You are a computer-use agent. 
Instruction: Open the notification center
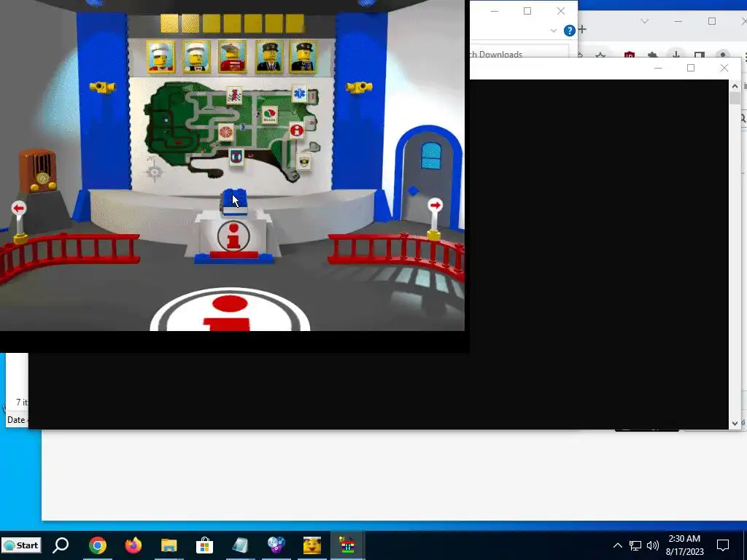click(x=723, y=545)
